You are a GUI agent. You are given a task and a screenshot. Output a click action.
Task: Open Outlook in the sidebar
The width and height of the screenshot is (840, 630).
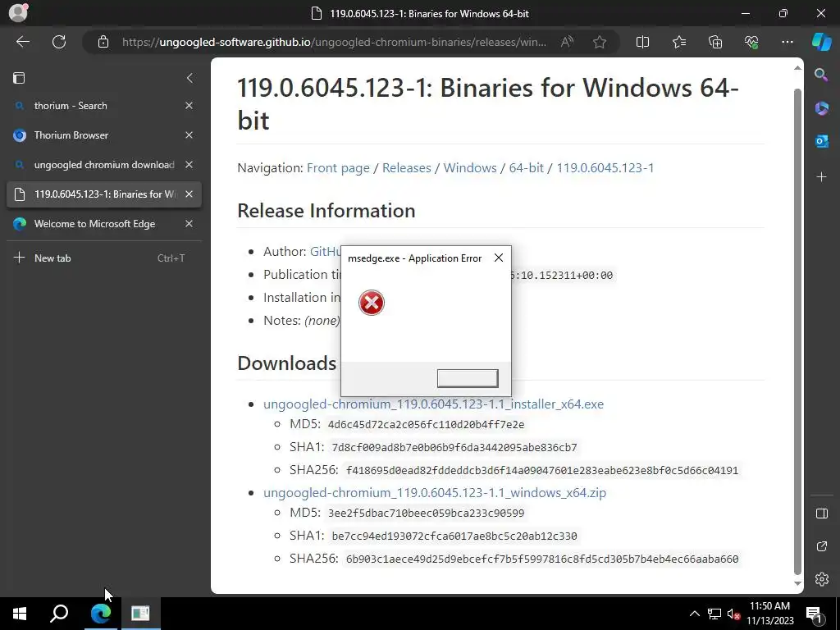click(821, 142)
